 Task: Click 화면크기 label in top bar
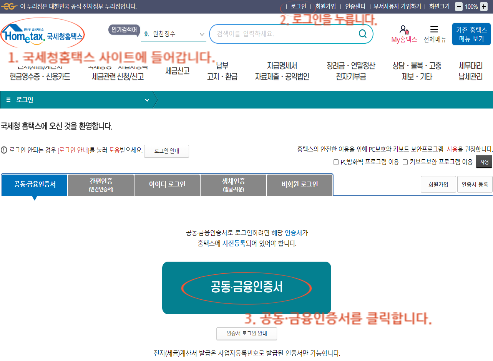click(x=439, y=6)
